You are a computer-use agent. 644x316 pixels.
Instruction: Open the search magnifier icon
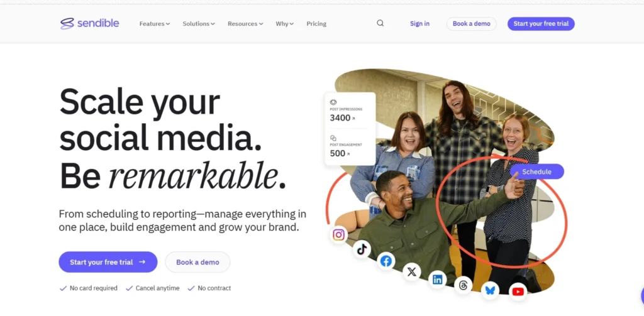point(380,23)
